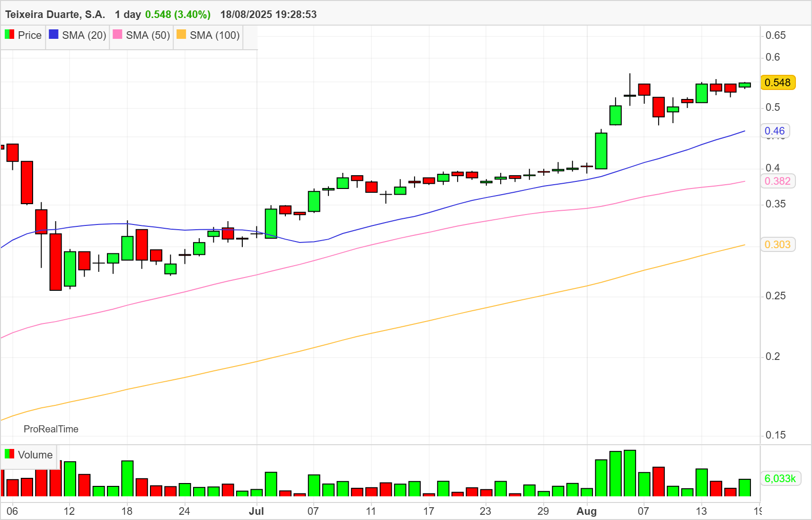
Task: Click the '13' date label on time axis
Action: [701, 511]
